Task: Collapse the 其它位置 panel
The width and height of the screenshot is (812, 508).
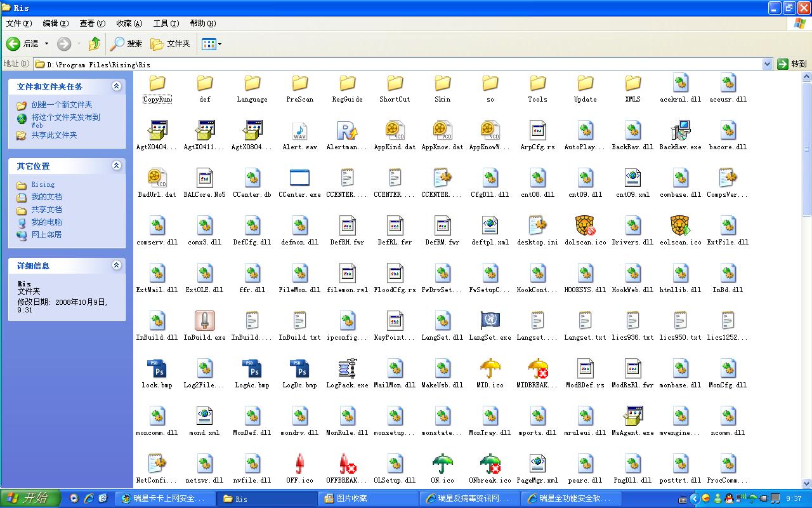Action: coord(116,166)
